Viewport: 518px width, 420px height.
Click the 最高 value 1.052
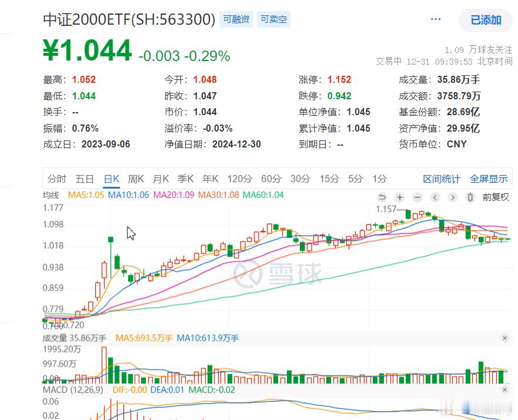coord(84,79)
